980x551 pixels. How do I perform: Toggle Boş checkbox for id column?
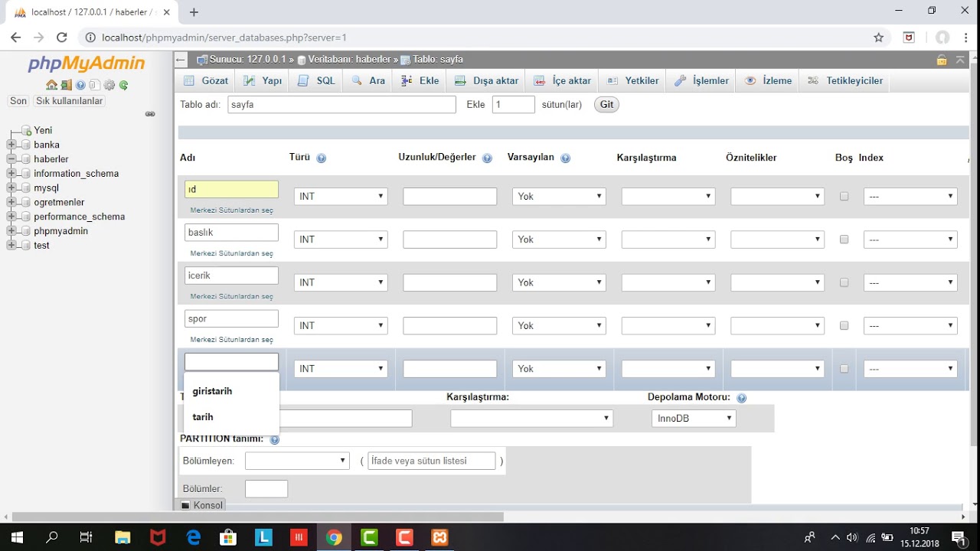click(x=844, y=197)
